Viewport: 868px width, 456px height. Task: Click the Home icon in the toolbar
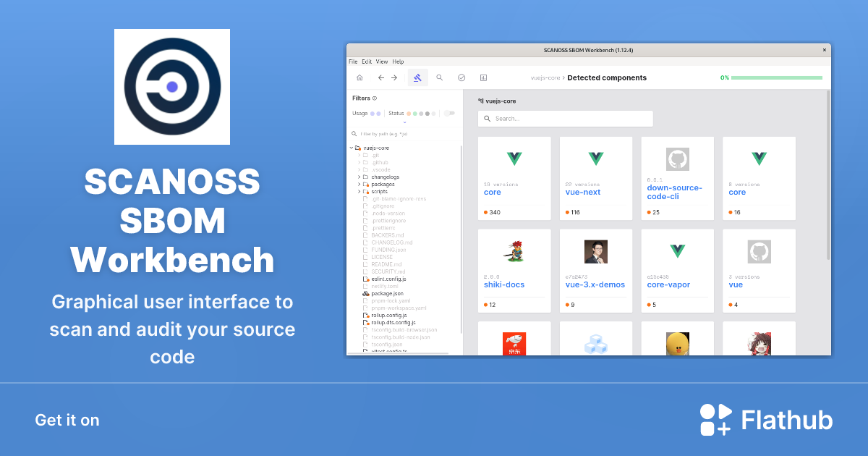359,77
